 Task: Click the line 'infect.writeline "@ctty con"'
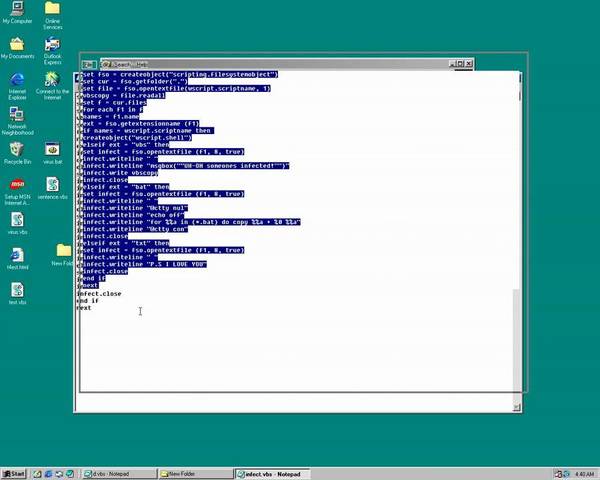point(135,229)
